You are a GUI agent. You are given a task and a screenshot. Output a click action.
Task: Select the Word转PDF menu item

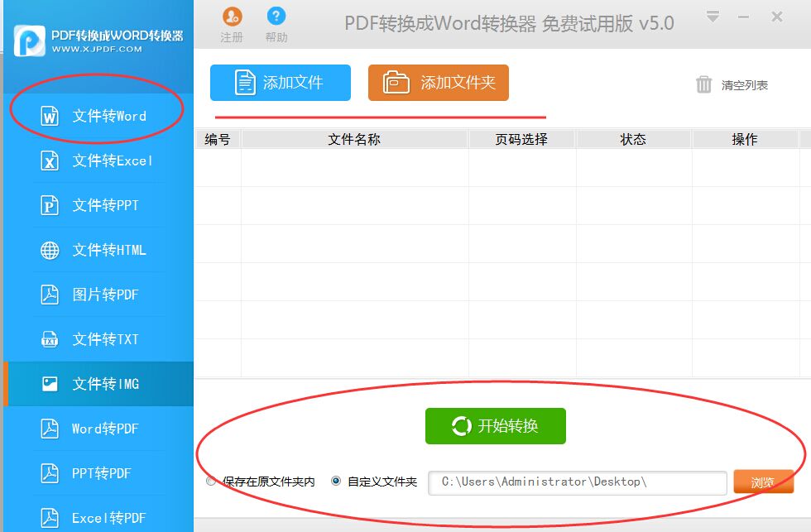click(98, 429)
